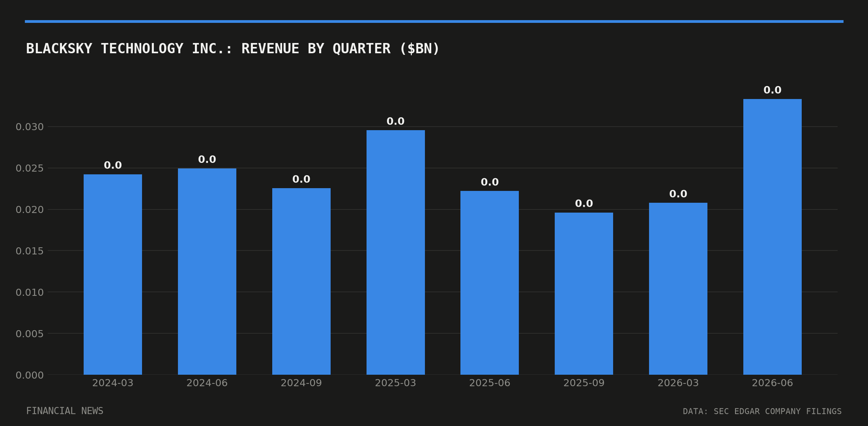Click the 2025-06 x-axis label

tap(490, 383)
